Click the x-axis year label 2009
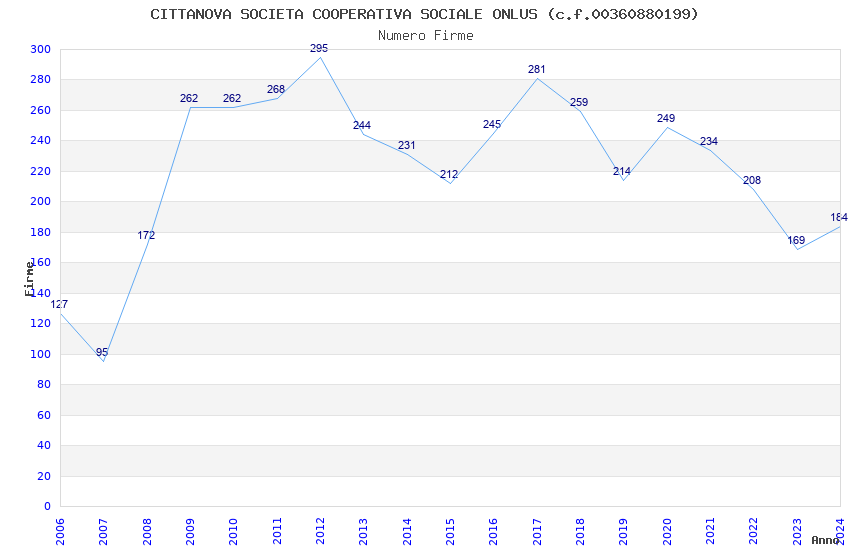This screenshot has height=550, width=850. click(x=190, y=531)
